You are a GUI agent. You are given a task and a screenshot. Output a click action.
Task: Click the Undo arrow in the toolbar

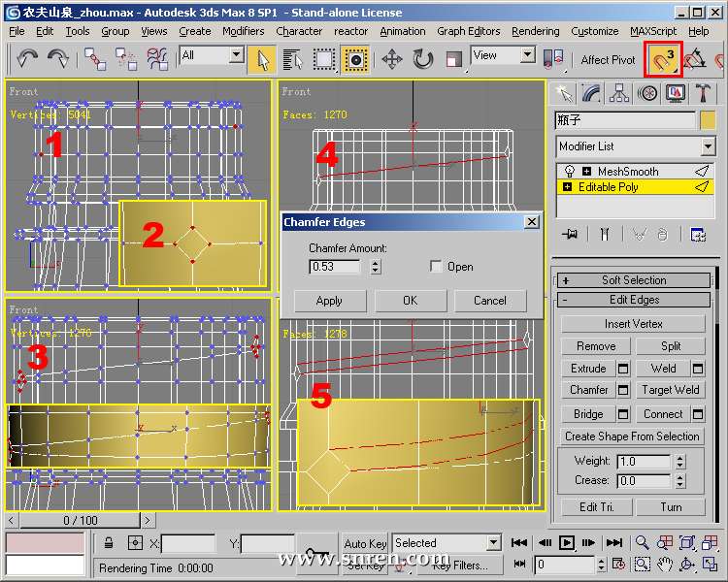(27, 59)
